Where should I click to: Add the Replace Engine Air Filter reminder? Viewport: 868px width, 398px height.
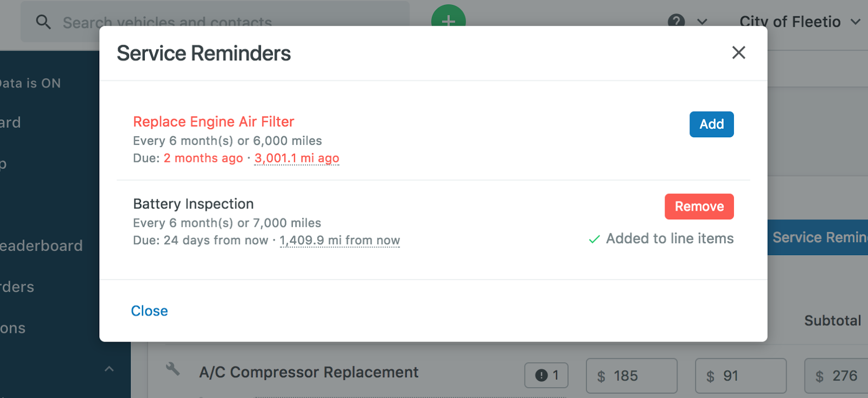coord(711,124)
